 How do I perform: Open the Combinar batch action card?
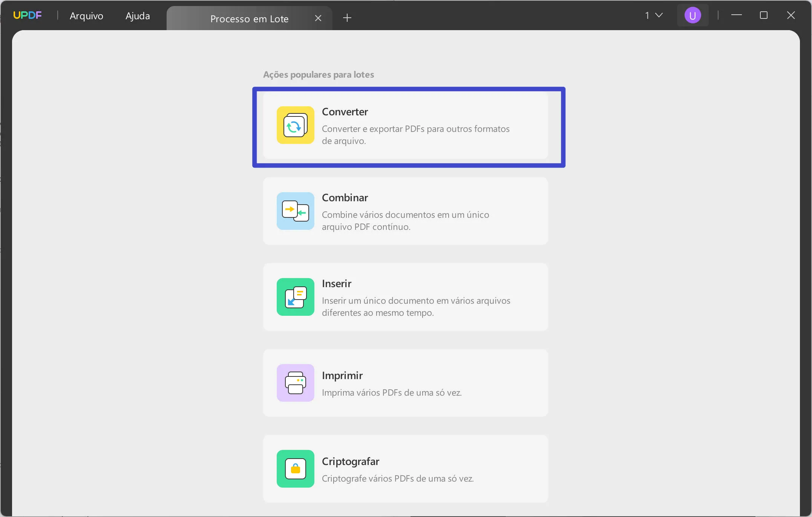[x=405, y=211]
